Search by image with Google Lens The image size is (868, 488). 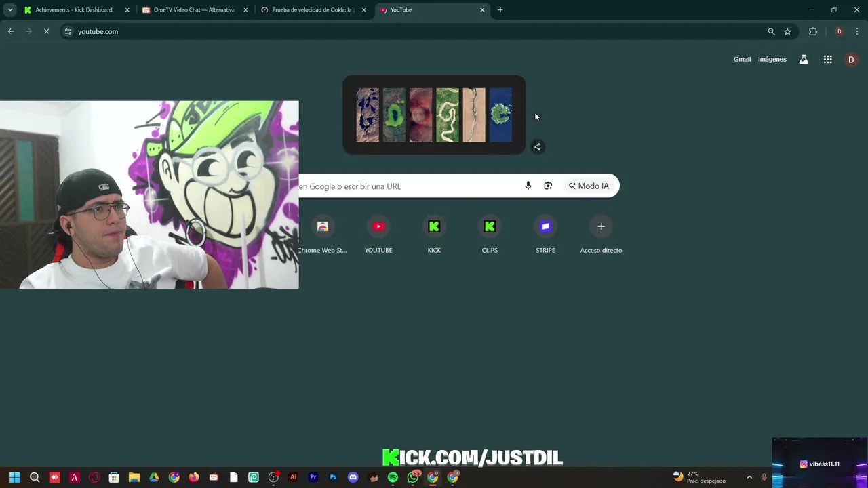[x=548, y=186]
